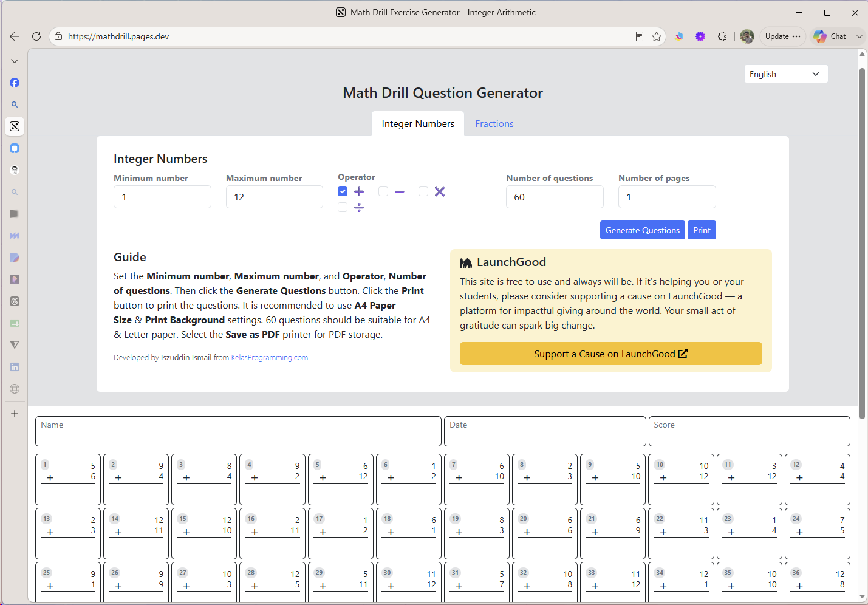Screen dimensions: 868x605
Task: Switch to the Fractions tab
Action: [x=494, y=124]
